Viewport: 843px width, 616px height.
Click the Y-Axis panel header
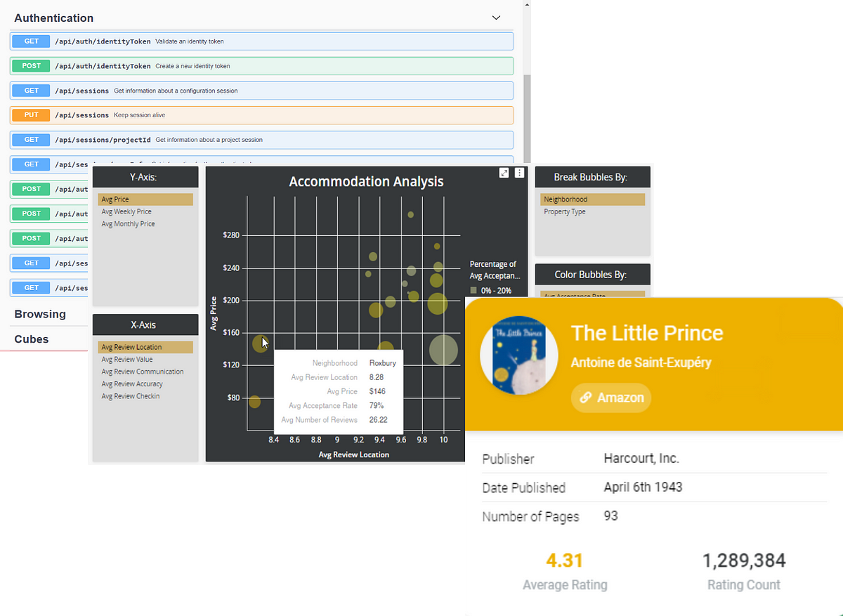tap(145, 177)
